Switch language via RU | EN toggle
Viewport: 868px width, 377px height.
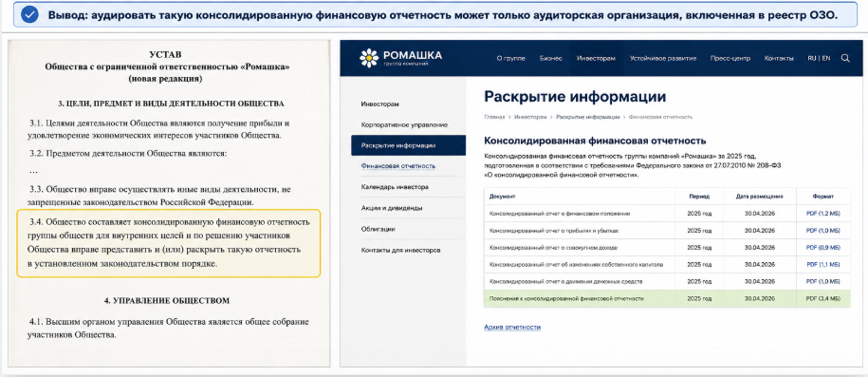tap(819, 58)
